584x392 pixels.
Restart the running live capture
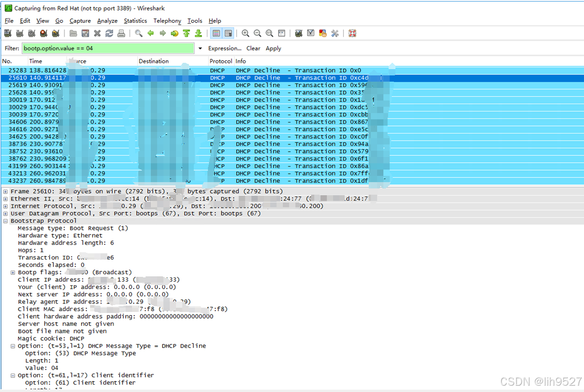click(x=56, y=33)
